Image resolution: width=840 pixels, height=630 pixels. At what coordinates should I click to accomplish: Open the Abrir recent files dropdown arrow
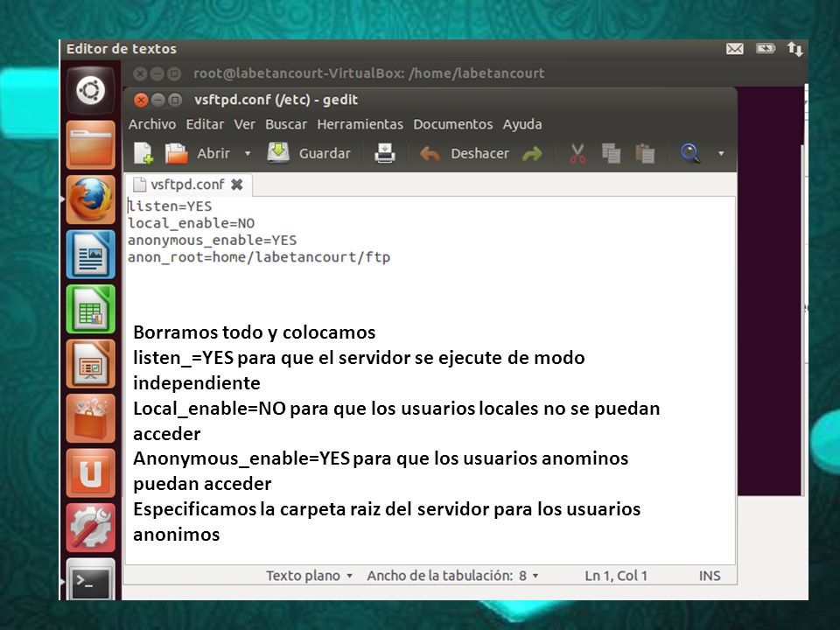coord(248,153)
